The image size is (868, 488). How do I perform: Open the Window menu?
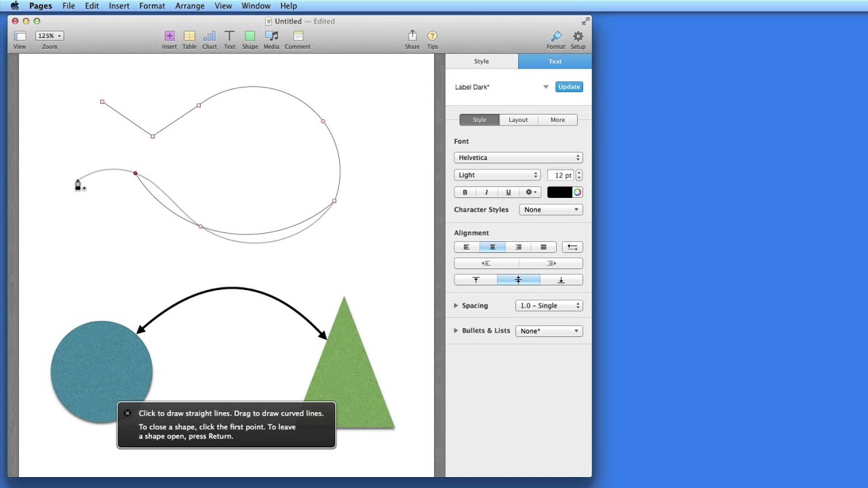256,6
